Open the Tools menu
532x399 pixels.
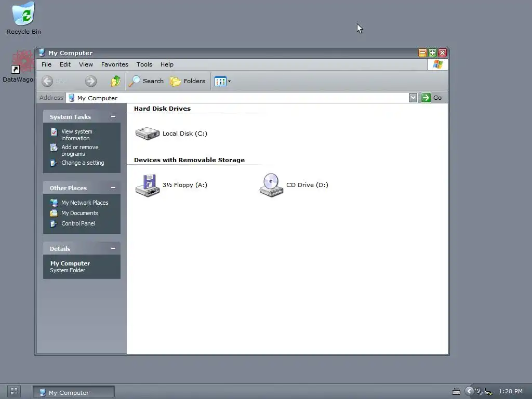click(x=144, y=64)
